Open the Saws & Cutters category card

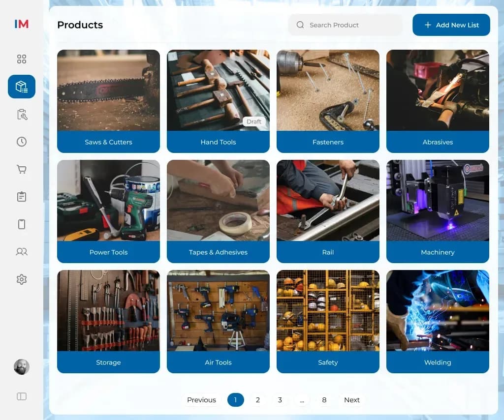pos(108,101)
